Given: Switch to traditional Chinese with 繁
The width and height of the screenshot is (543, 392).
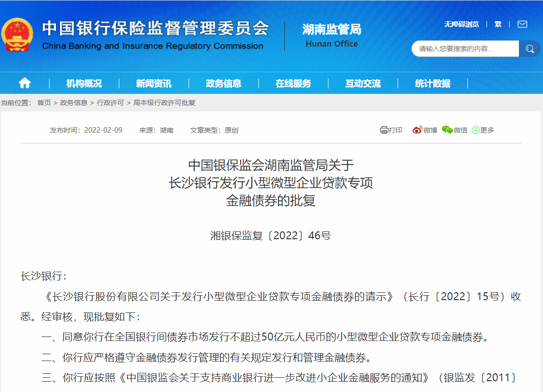Looking at the screenshot, I should click(498, 24).
